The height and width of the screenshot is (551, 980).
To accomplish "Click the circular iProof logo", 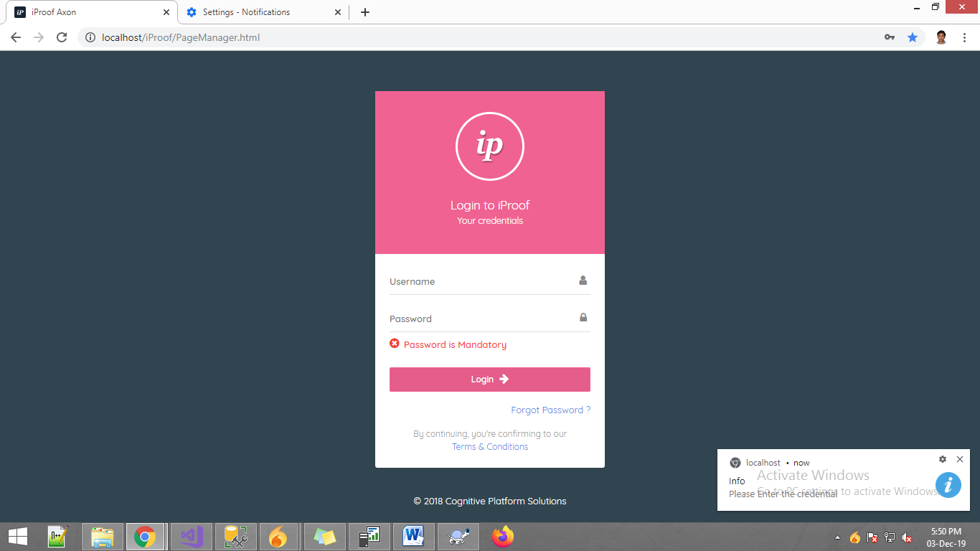I will [x=490, y=146].
